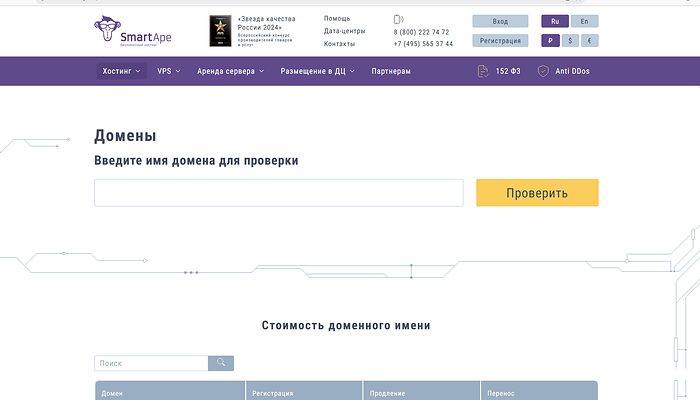Screen dimensions: 700x400
Task: Open the Контакты link
Action: click(x=339, y=44)
